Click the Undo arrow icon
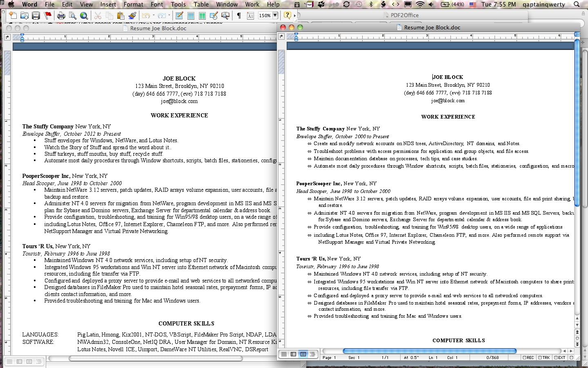This screenshot has width=588, height=368. click(145, 16)
